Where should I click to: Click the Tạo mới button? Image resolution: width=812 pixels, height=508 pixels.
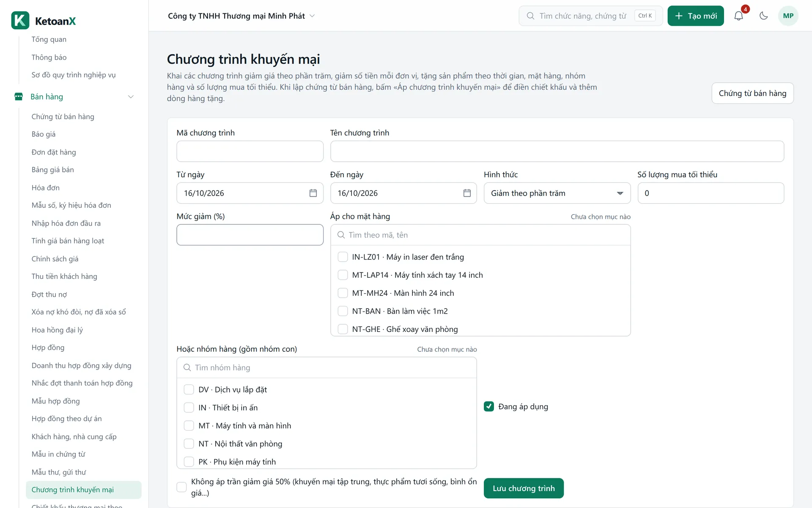(696, 16)
